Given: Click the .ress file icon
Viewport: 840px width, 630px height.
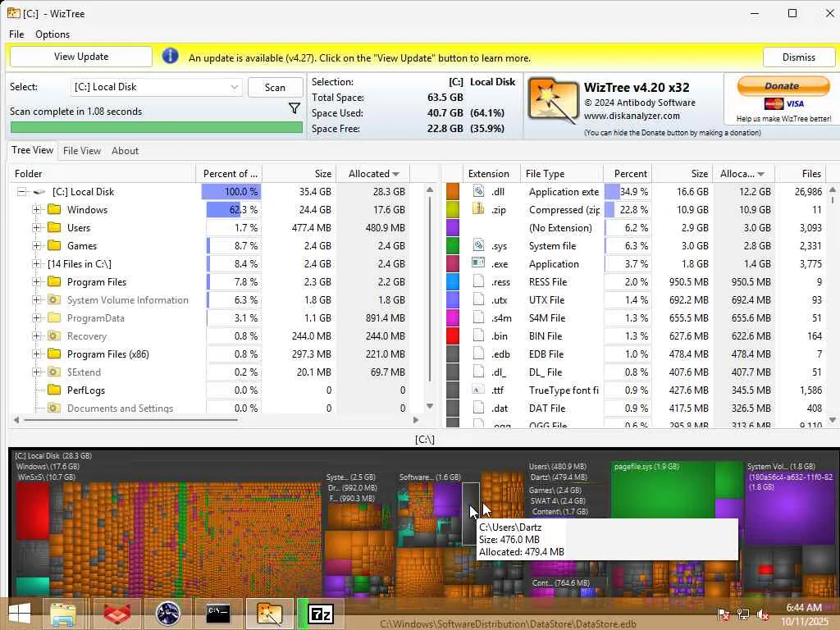Looking at the screenshot, I should 478,281.
